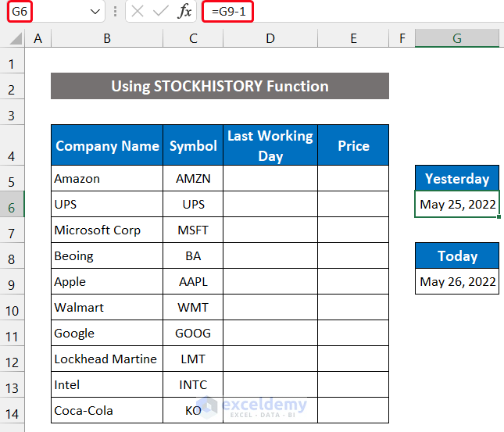Click the Using STOCKHISTORY Function title banner
This screenshot has width=504, height=432.
pyautogui.click(x=220, y=86)
